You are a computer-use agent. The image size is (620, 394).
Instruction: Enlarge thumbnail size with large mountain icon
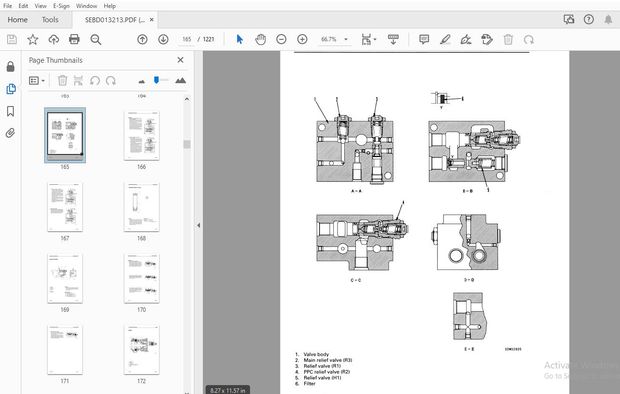(180, 81)
